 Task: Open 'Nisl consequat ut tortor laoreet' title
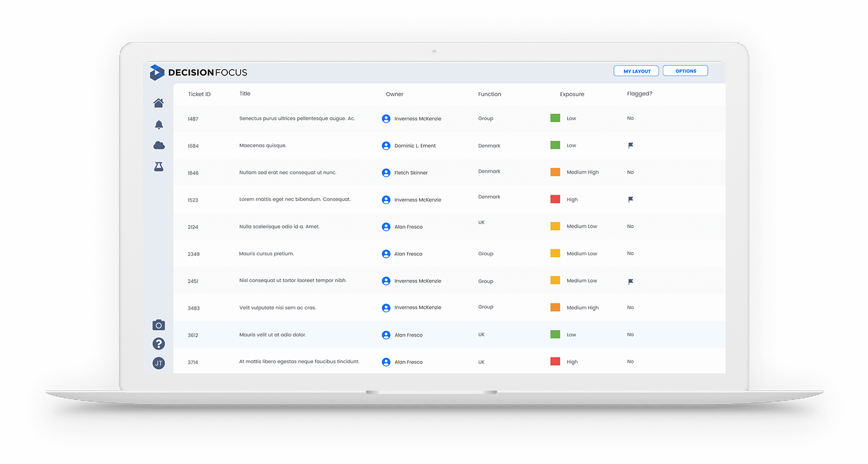(293, 280)
